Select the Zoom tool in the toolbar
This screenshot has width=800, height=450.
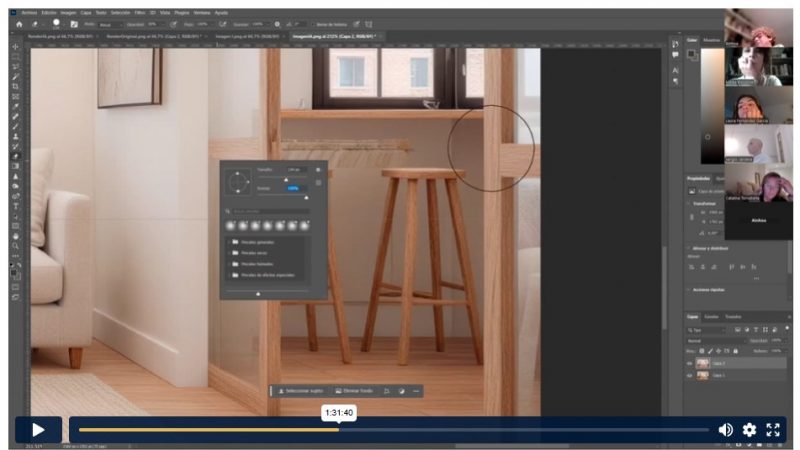click(15, 245)
